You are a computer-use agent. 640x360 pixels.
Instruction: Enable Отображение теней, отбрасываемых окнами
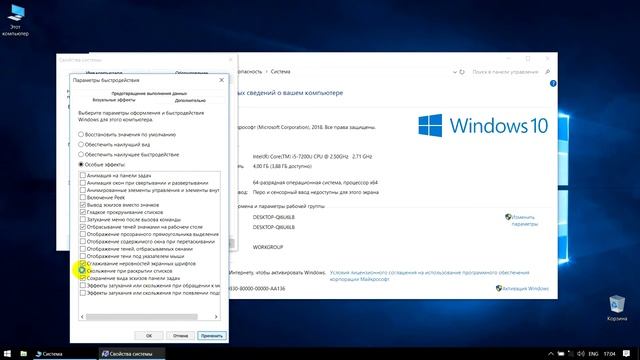tap(83, 249)
